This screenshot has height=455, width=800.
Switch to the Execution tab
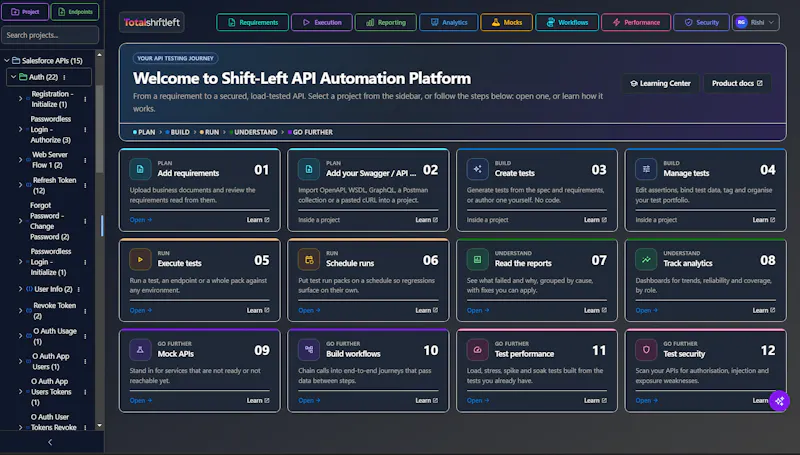tap(321, 22)
